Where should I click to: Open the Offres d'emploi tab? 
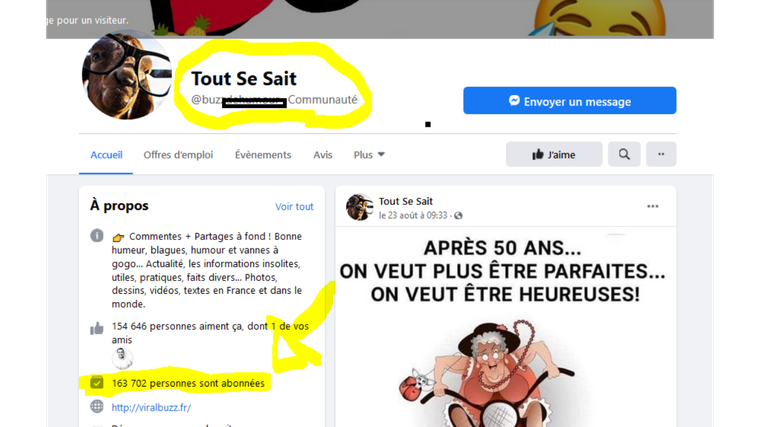pos(178,155)
